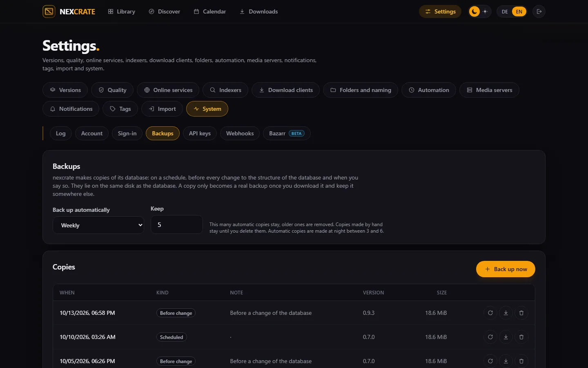This screenshot has height=368, width=588.
Task: Open the Indexers settings tab
Action: [225, 90]
